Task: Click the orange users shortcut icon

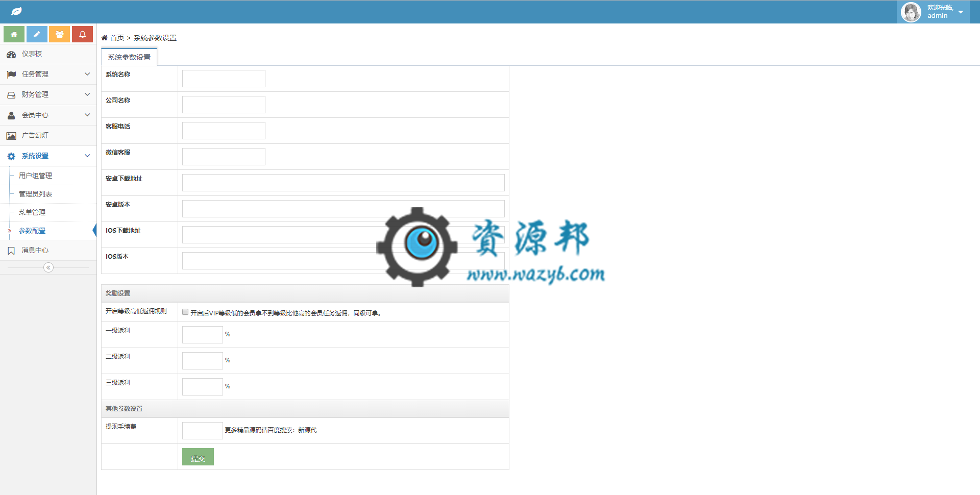Action: (x=59, y=34)
